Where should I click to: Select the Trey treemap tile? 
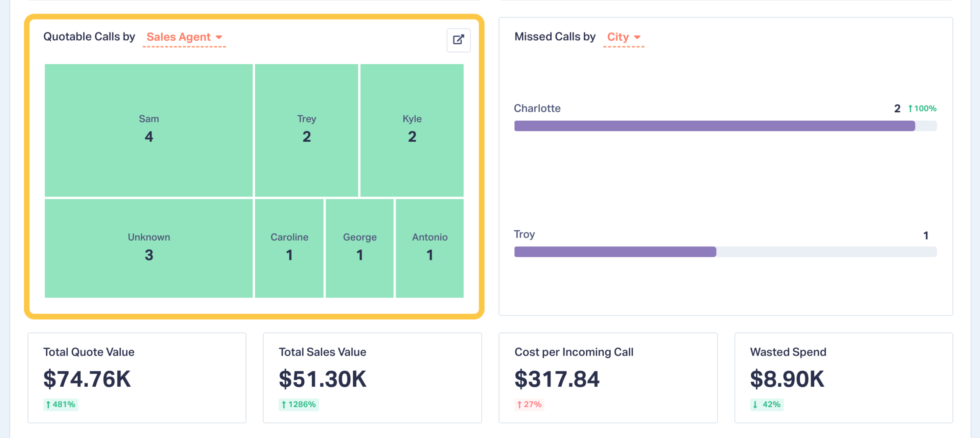[x=306, y=130]
